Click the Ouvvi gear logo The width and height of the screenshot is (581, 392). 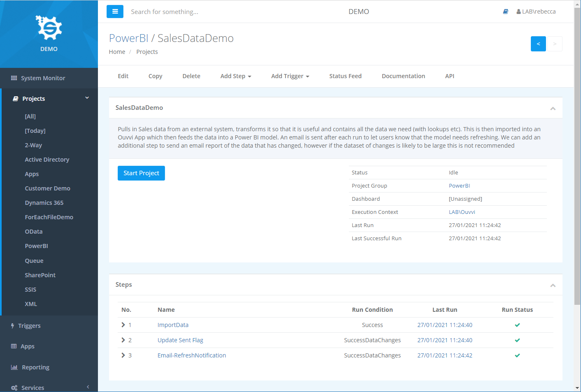49,28
